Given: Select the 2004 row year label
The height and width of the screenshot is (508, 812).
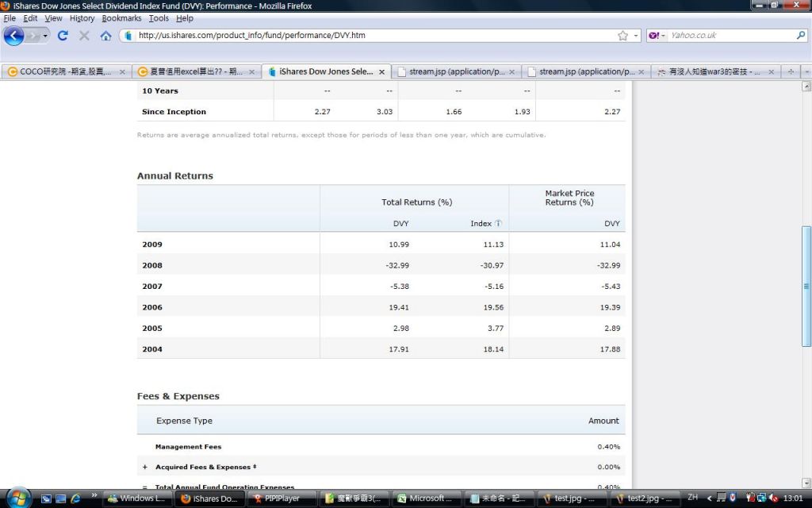Looking at the screenshot, I should point(152,349).
